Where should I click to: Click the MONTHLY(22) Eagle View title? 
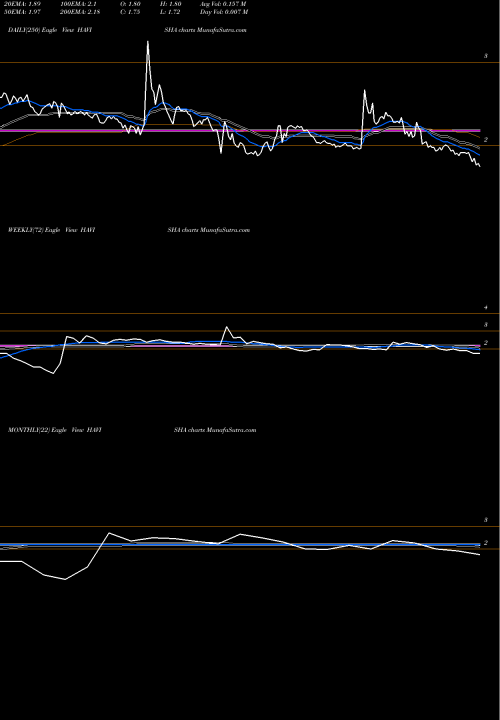47,430
